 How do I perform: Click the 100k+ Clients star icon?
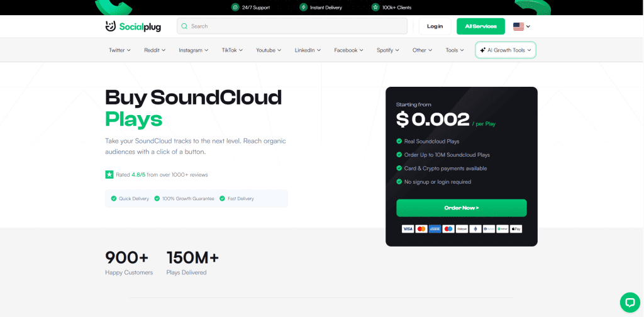click(x=375, y=7)
